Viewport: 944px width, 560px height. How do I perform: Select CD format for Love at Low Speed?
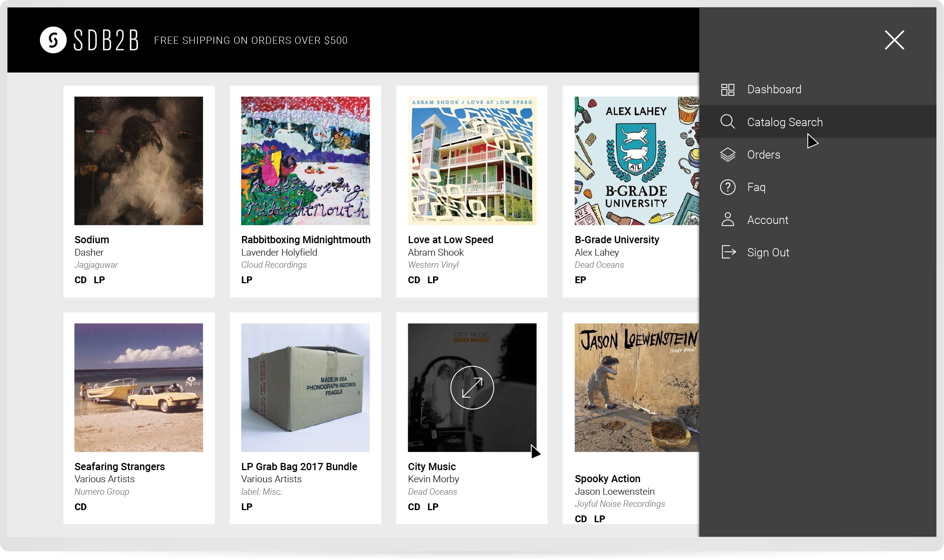click(x=414, y=280)
